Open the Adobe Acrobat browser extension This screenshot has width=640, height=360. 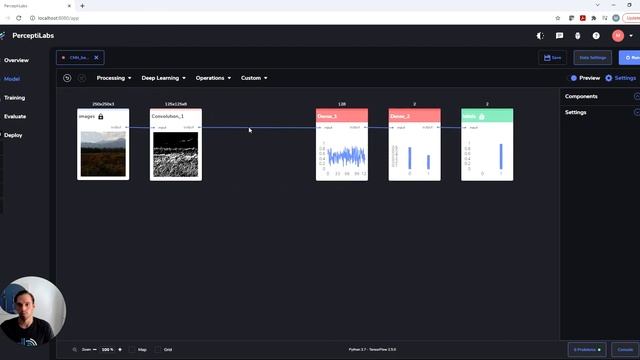pyautogui.click(x=582, y=18)
